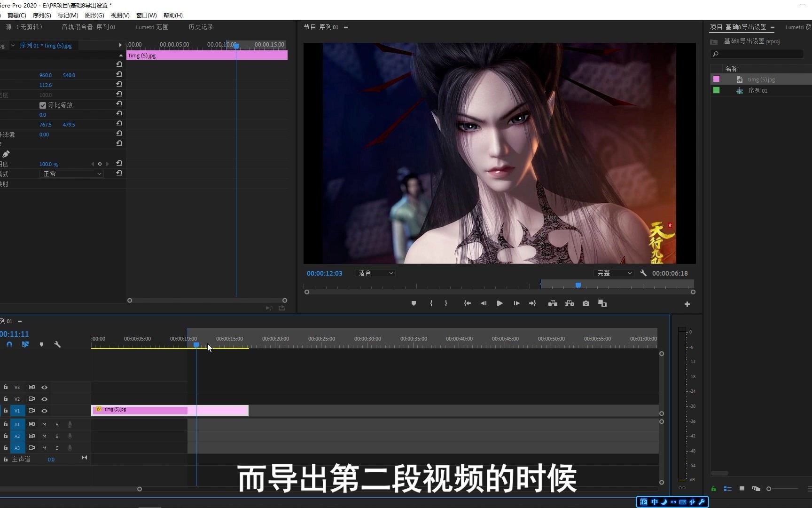
Task: Open the 完整 playback resolution dropdown
Action: pyautogui.click(x=613, y=273)
